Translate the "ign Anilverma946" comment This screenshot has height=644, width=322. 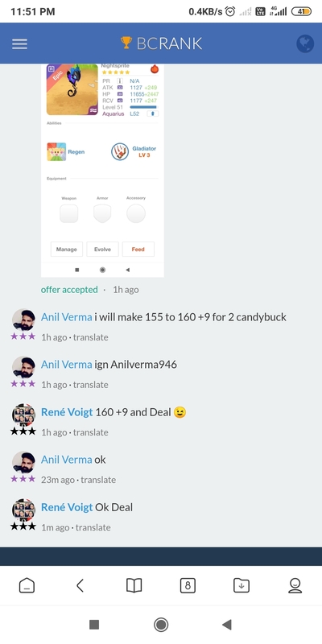[91, 385]
